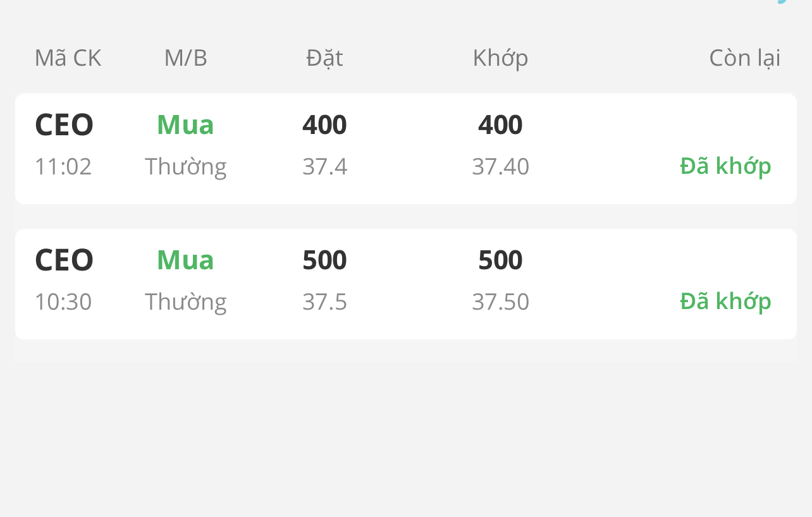Click the 10:30 order time
Image resolution: width=812 pixels, height=517 pixels.
point(63,302)
